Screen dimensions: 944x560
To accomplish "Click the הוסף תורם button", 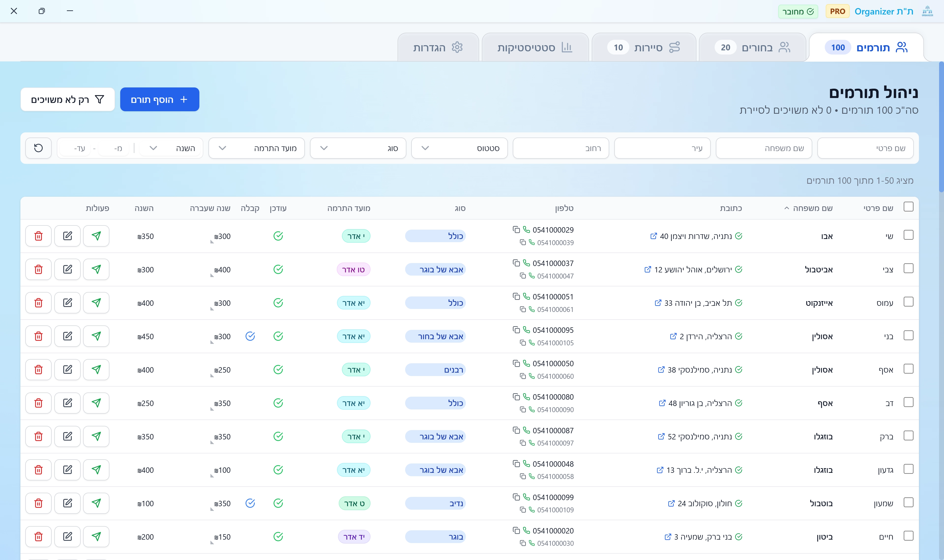I will pos(159,100).
